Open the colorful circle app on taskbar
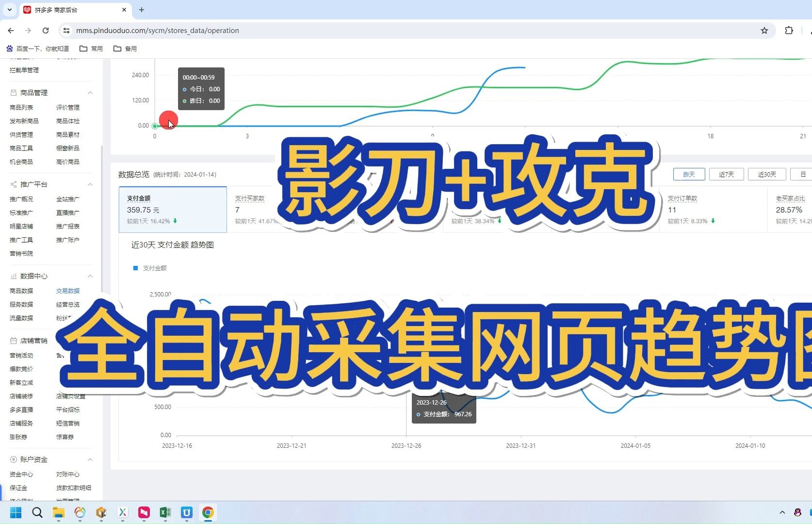The width and height of the screenshot is (812, 524). point(80,512)
